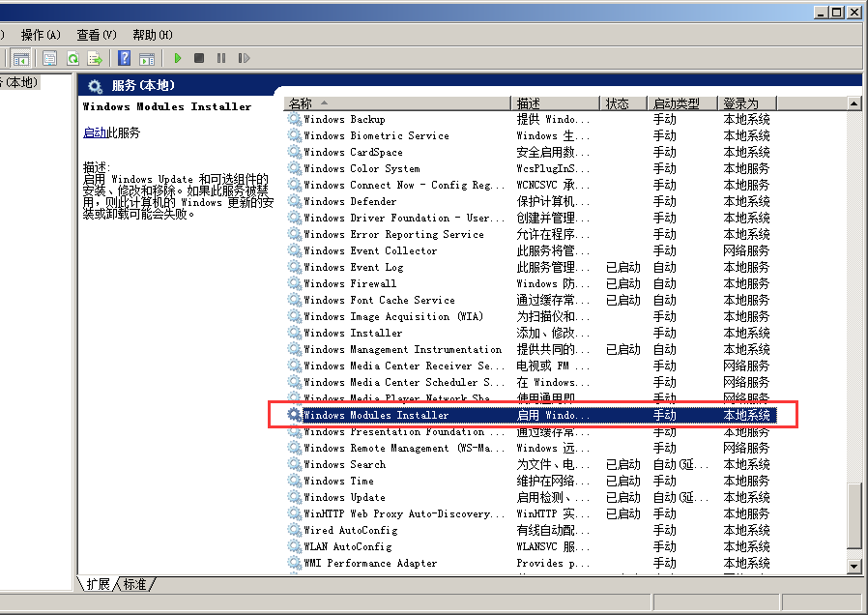The height and width of the screenshot is (615, 868).
Task: Open the 查看(V) menu
Action: point(97,35)
